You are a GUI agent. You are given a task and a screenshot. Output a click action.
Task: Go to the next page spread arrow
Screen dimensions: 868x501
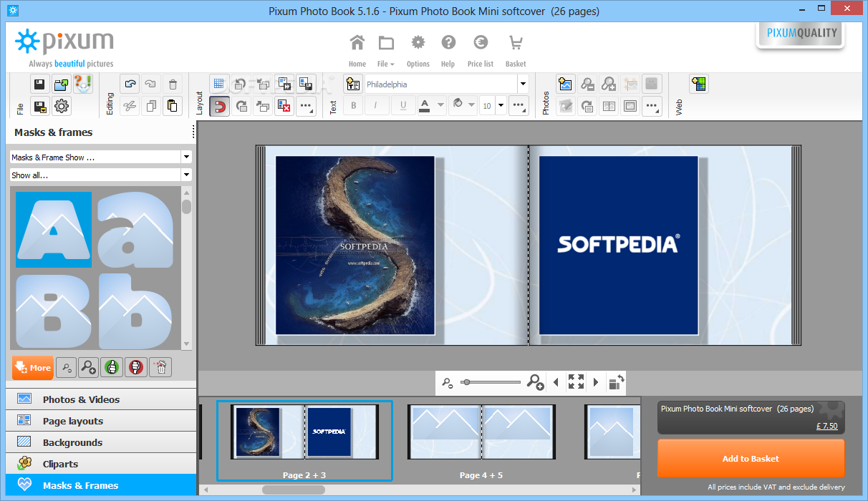596,382
